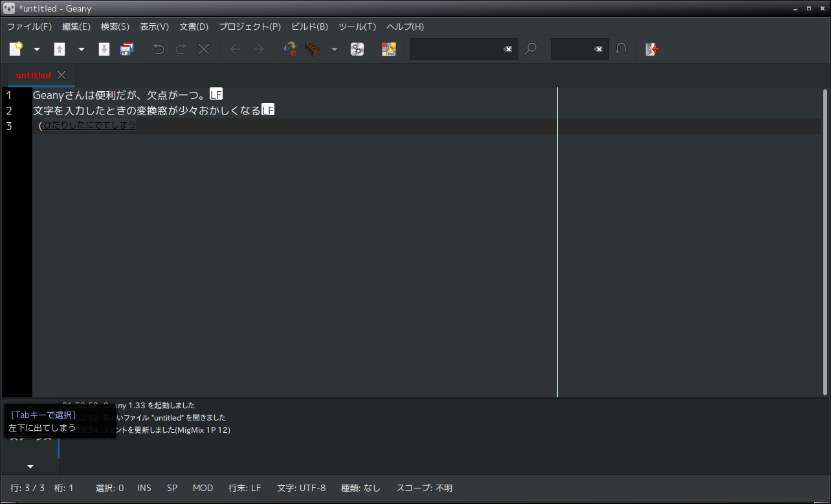
Task: Save the current file via toolbar
Action: (104, 49)
